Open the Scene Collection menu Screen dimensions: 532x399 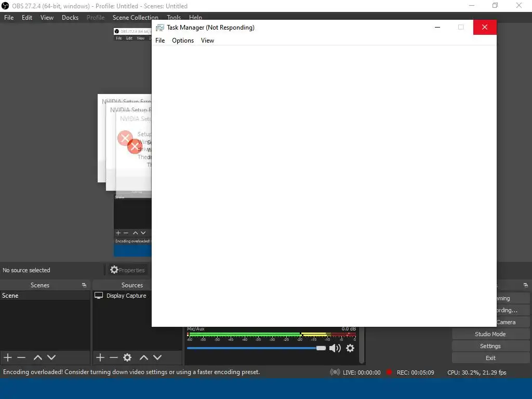pyautogui.click(x=136, y=18)
